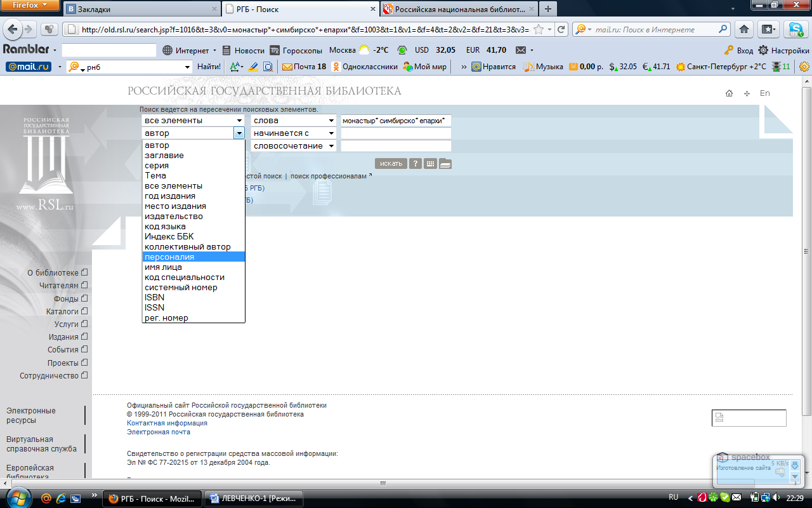
Task: Open 'Электронная почта' footer link
Action: point(159,432)
